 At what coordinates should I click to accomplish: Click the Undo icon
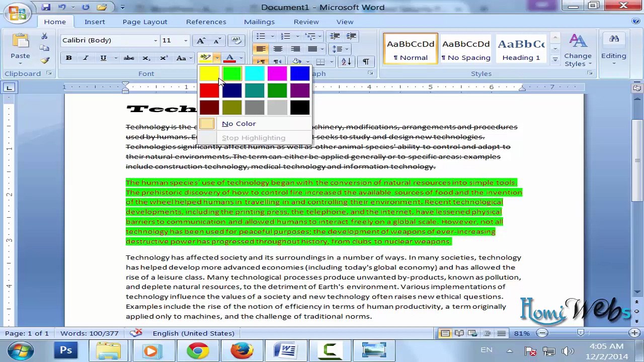pyautogui.click(x=62, y=7)
